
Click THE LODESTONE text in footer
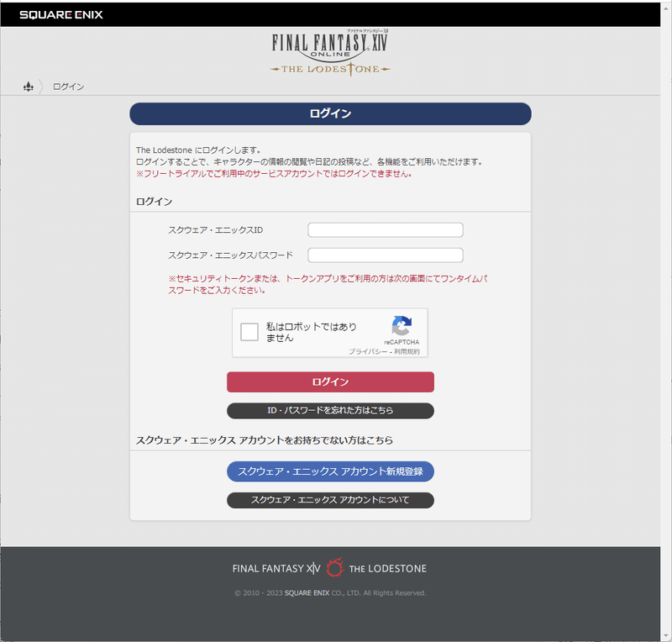pos(388,568)
